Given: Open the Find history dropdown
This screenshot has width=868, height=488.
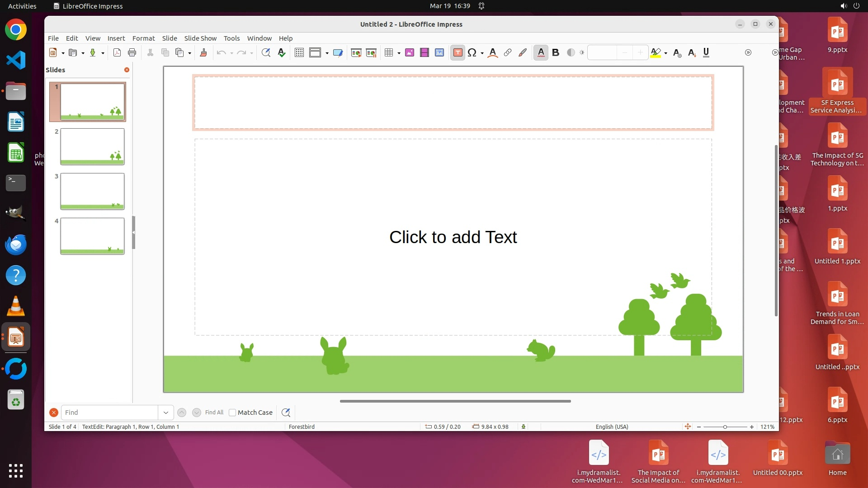Looking at the screenshot, I should click(x=165, y=413).
